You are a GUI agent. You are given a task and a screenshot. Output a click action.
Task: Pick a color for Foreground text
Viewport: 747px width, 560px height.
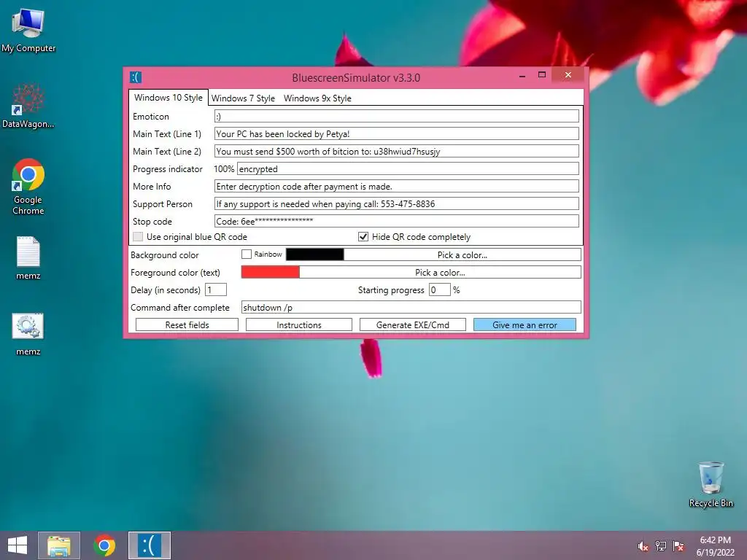440,273
